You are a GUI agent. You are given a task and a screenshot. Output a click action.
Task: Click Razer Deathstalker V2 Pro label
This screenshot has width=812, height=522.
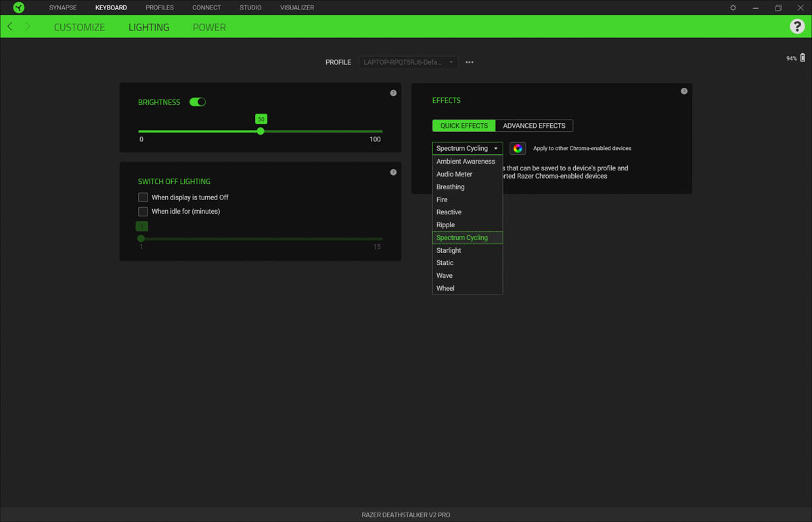coord(406,515)
